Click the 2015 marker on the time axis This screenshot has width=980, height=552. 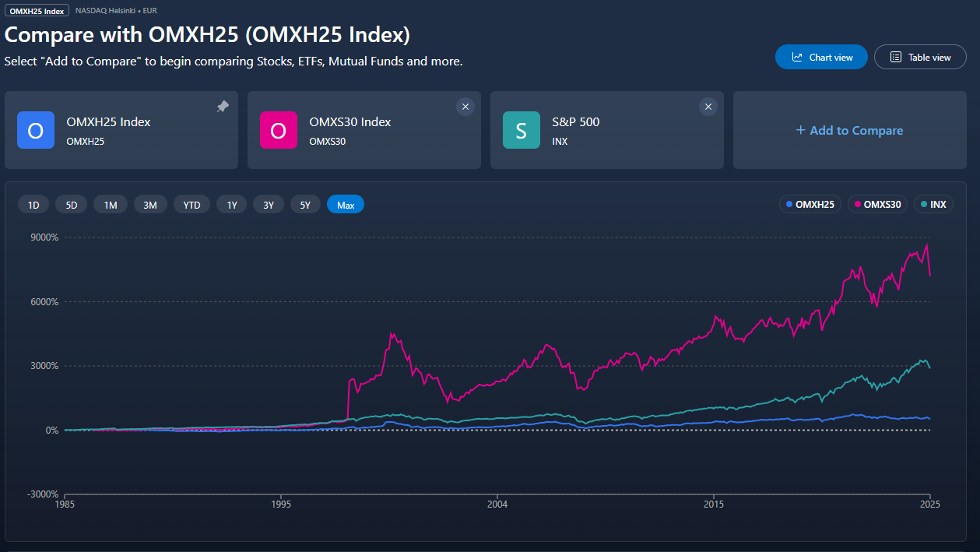[x=714, y=505]
